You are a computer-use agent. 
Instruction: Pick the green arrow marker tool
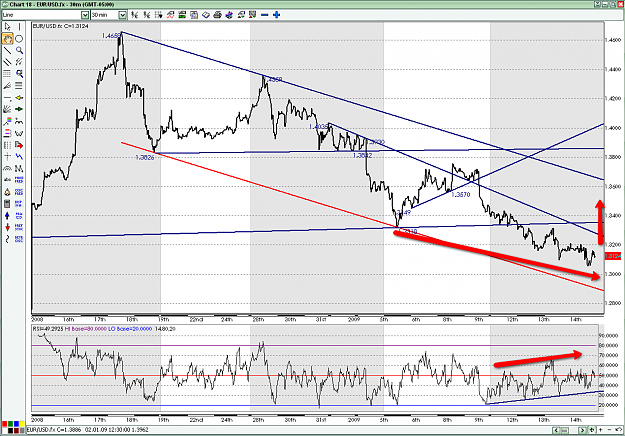pyautogui.click(x=19, y=109)
